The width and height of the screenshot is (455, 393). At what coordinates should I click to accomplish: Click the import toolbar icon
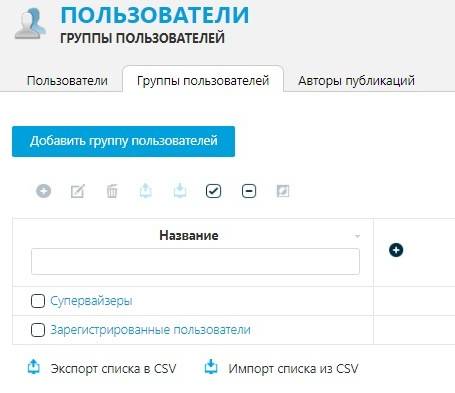tap(180, 191)
